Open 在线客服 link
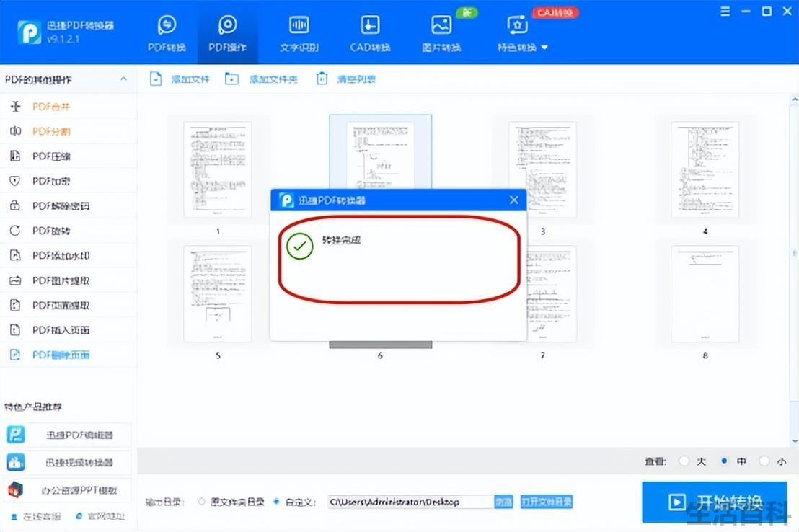Image resolution: width=799 pixels, height=532 pixels. click(35, 517)
